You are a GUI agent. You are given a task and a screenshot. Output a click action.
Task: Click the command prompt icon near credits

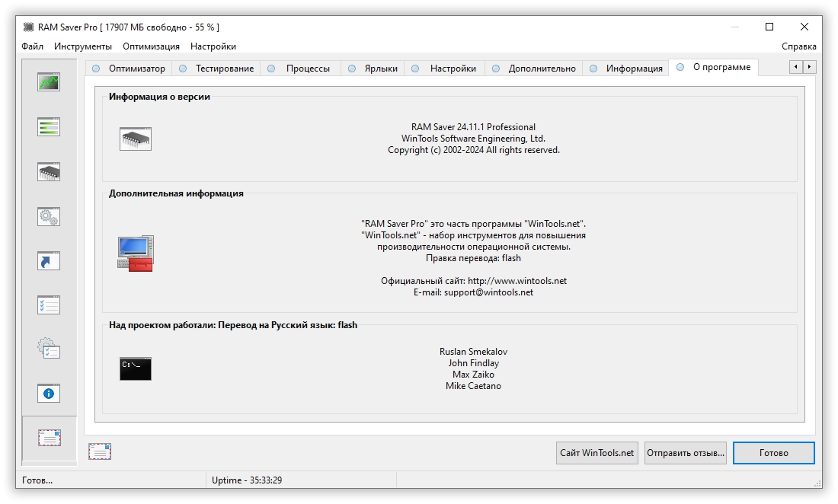point(136,368)
